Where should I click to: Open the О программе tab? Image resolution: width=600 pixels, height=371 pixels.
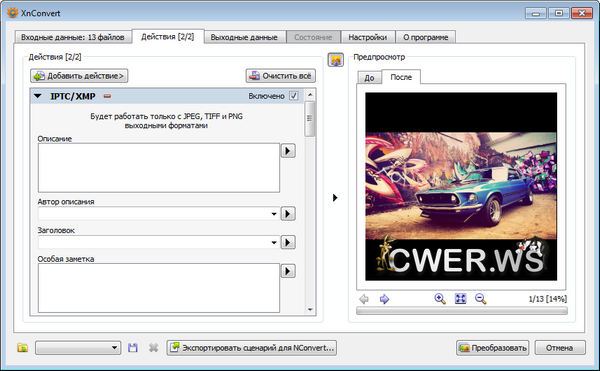point(426,37)
